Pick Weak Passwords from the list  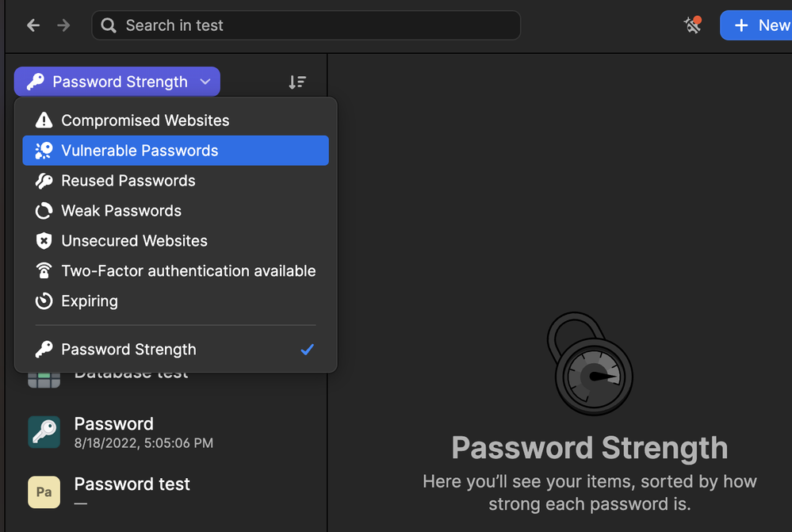(121, 211)
